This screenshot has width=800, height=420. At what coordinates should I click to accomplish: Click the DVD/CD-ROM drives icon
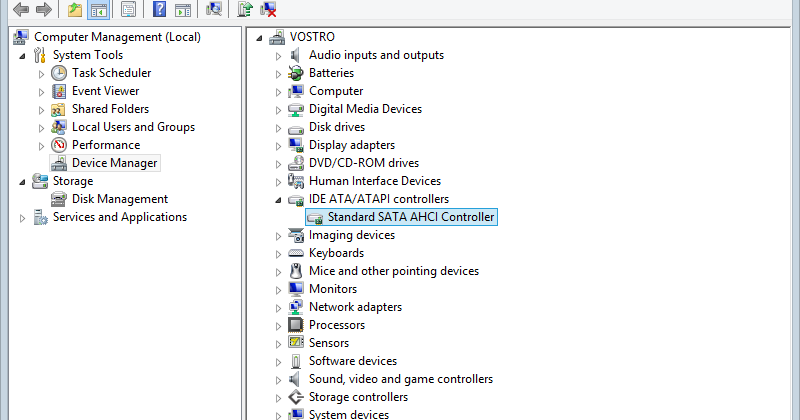tap(295, 163)
